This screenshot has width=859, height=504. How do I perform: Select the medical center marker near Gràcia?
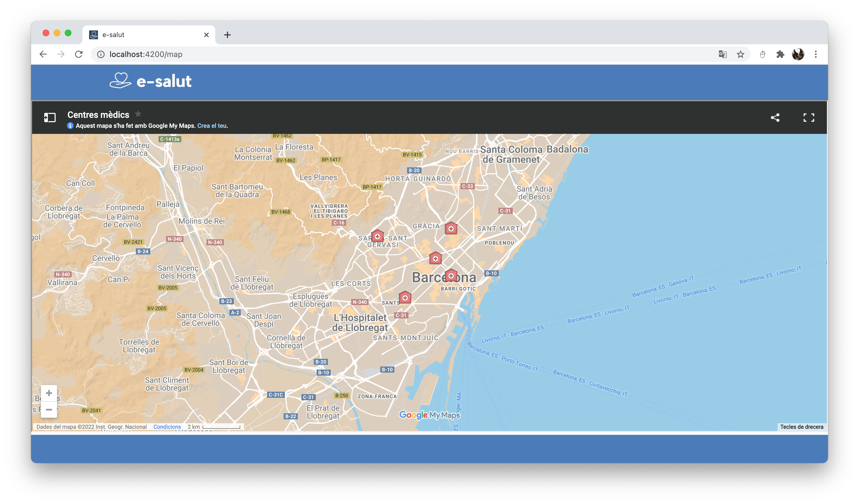[451, 228]
